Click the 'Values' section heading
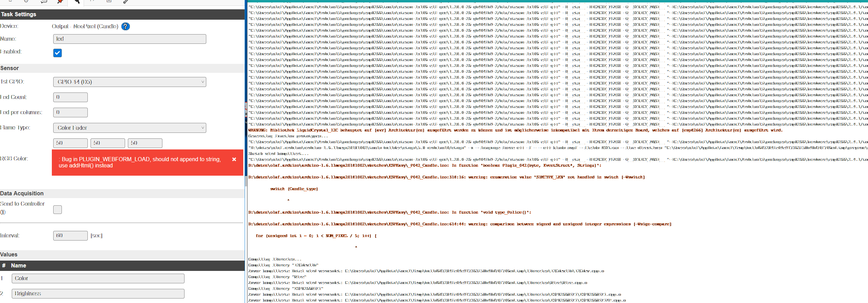 coord(9,254)
